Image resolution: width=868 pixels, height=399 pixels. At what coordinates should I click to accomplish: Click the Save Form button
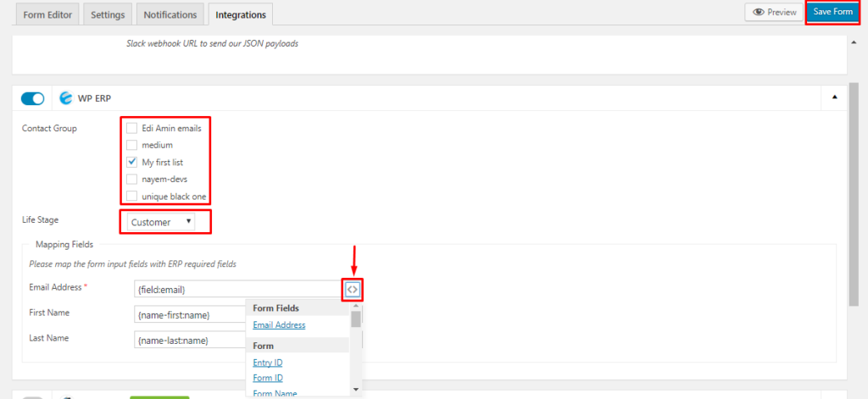pos(832,12)
